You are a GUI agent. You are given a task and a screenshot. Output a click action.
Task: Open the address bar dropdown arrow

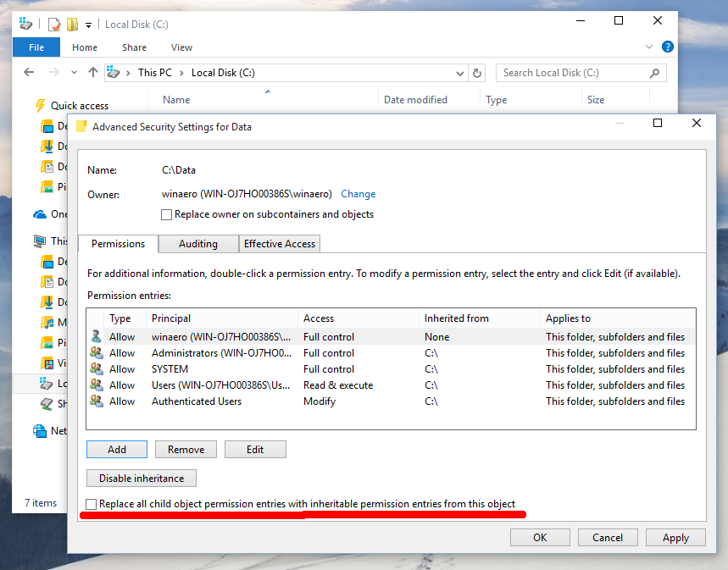point(459,73)
